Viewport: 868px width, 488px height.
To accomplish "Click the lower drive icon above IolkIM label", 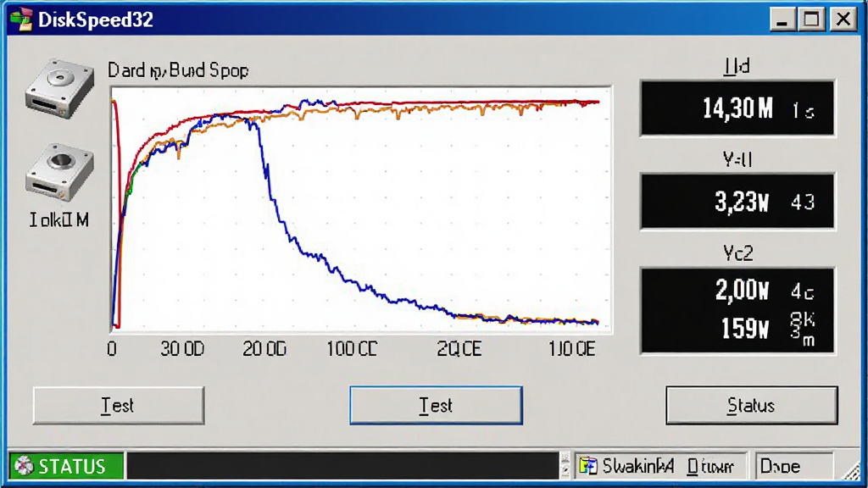I will [x=60, y=173].
